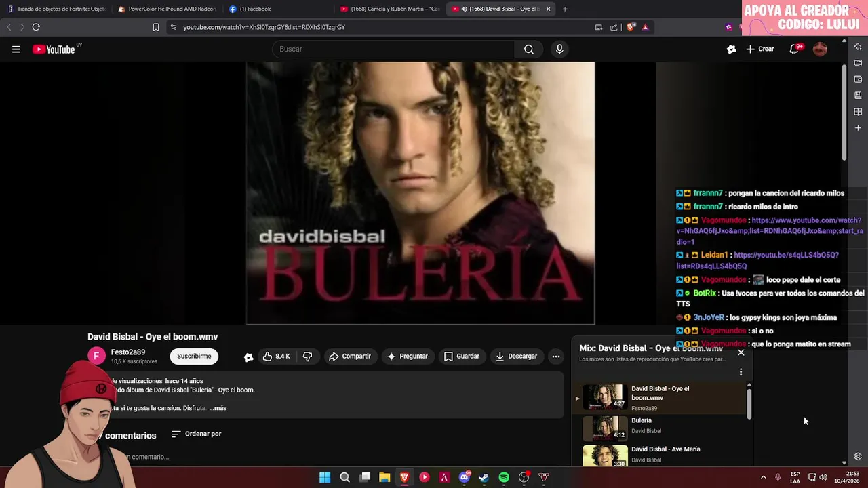Switch to the Camela y Rubén Martín tab
This screenshot has height=488, width=868.
point(390,9)
